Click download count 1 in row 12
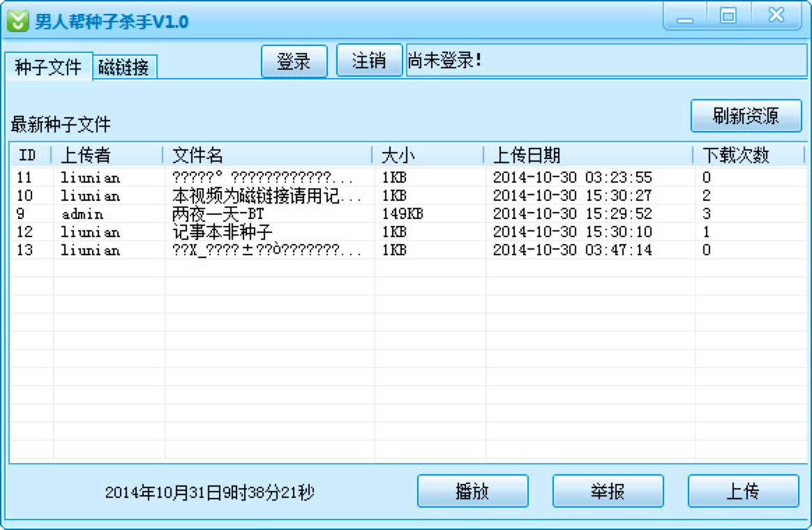Viewport: 812px width, 530px height. (x=707, y=232)
